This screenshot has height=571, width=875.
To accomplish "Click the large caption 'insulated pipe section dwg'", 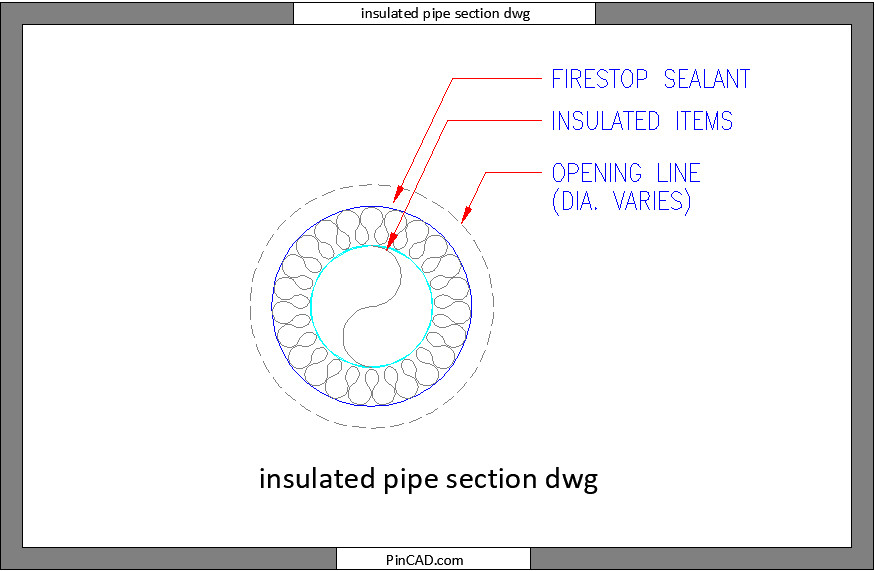I will [x=428, y=479].
